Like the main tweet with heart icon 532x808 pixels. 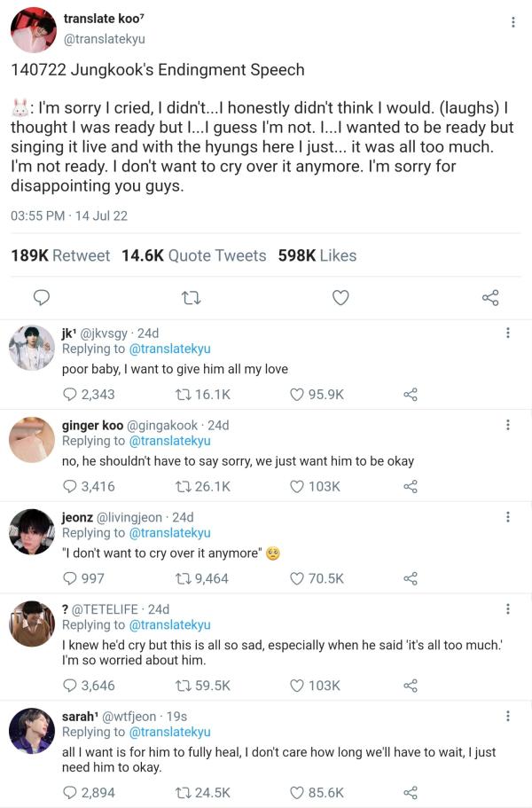340,298
